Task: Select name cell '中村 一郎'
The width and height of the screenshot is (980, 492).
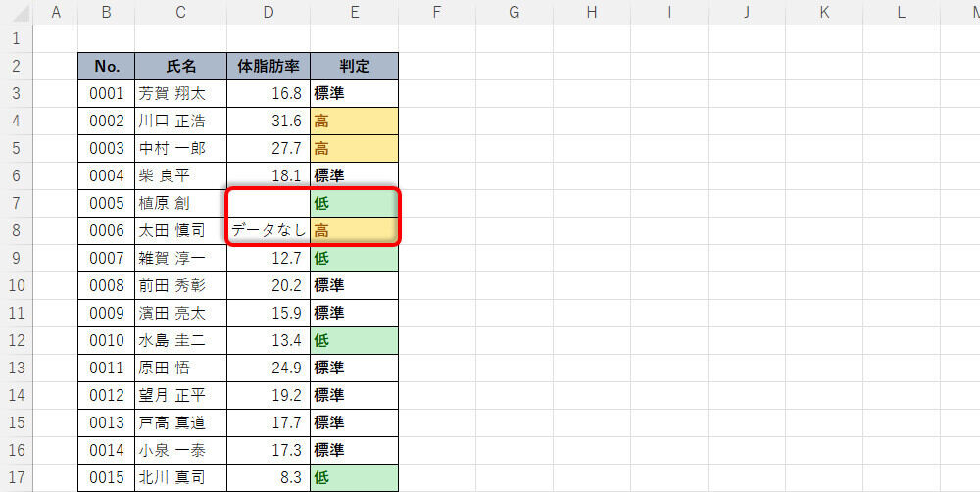Action: pyautogui.click(x=180, y=148)
